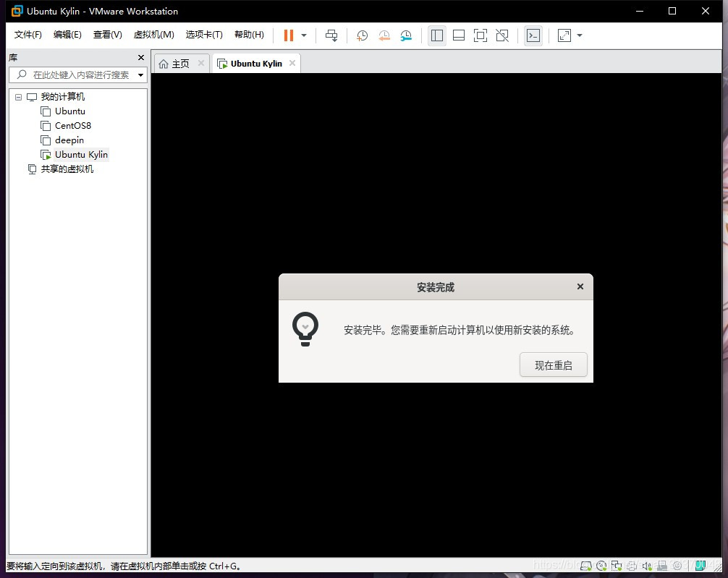Toggle the thumbnail bar view icon
This screenshot has height=578, width=728.
tap(459, 35)
